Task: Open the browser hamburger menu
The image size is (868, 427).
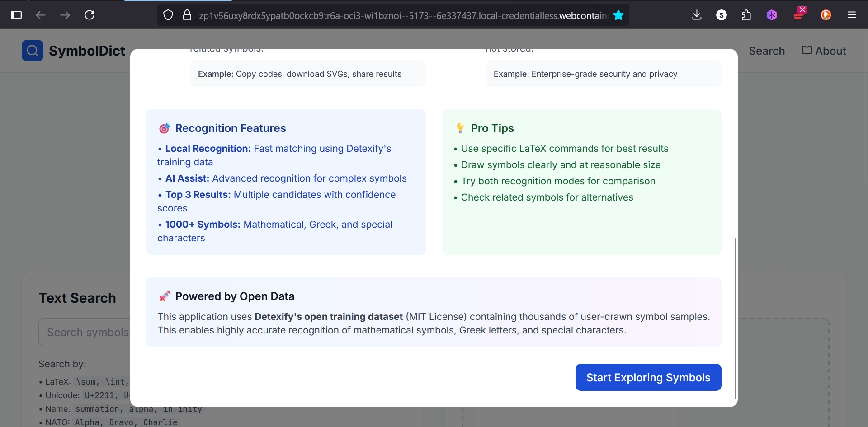Action: tap(852, 15)
